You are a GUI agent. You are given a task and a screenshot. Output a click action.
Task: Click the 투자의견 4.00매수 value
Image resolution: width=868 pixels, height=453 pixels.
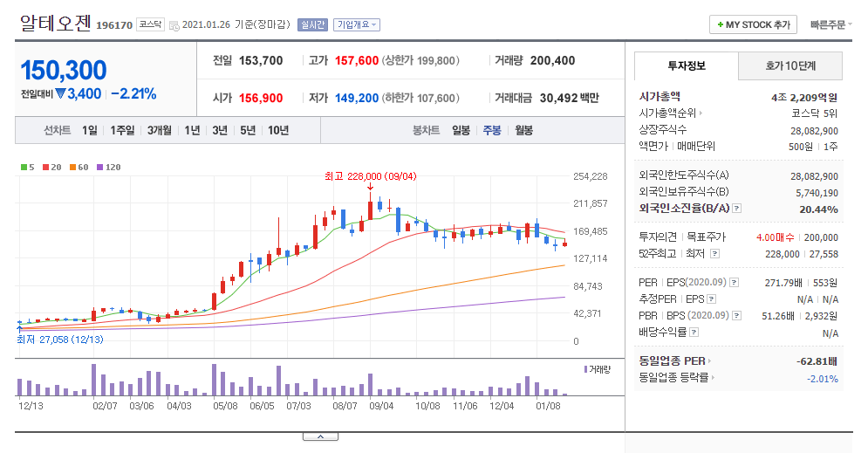[x=775, y=237]
